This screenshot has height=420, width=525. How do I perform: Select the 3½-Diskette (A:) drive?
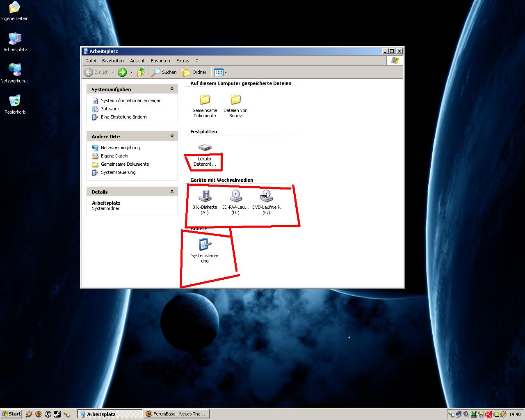pyautogui.click(x=205, y=202)
